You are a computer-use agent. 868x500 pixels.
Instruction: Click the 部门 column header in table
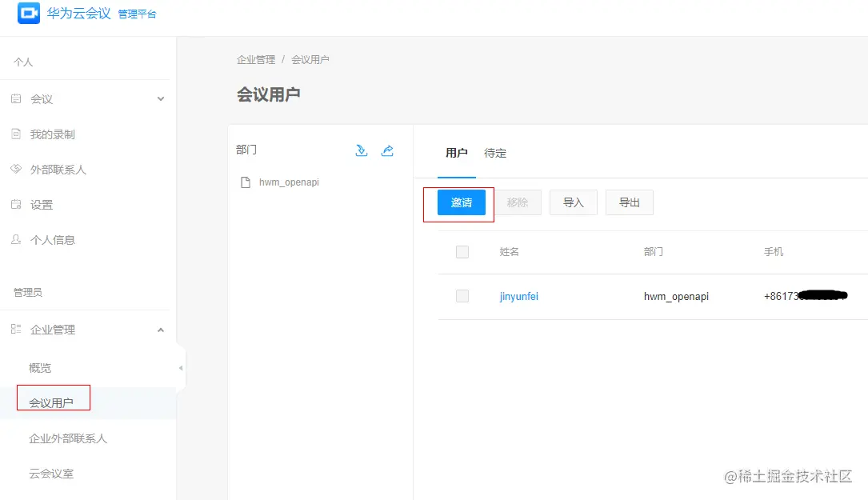654,252
